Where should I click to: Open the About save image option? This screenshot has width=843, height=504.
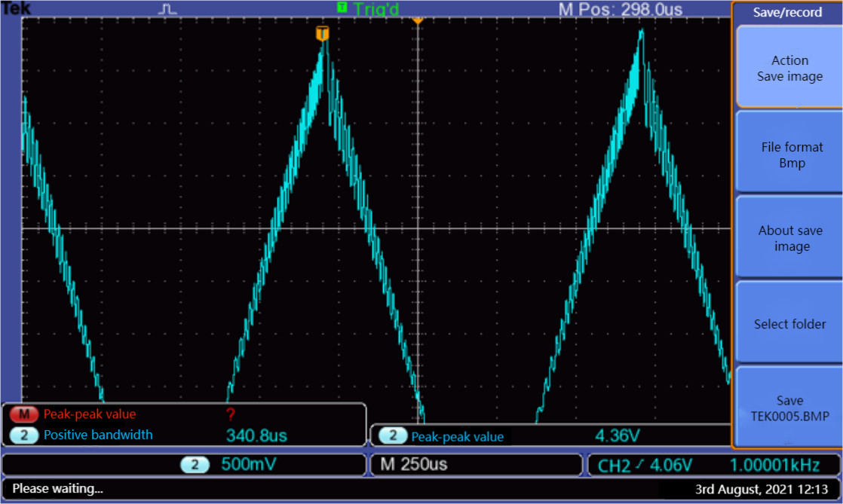[x=791, y=239]
